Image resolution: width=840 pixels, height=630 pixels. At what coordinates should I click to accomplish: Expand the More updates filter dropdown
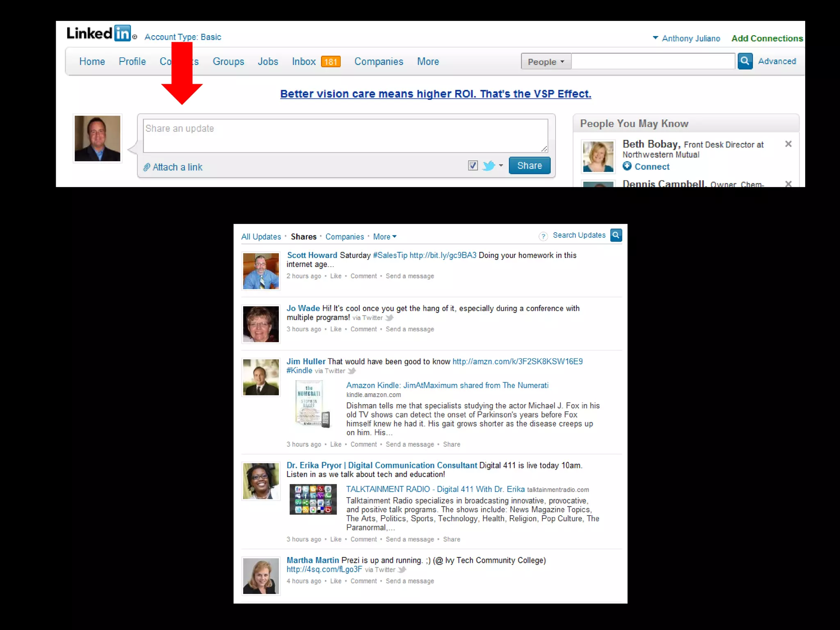coord(385,237)
